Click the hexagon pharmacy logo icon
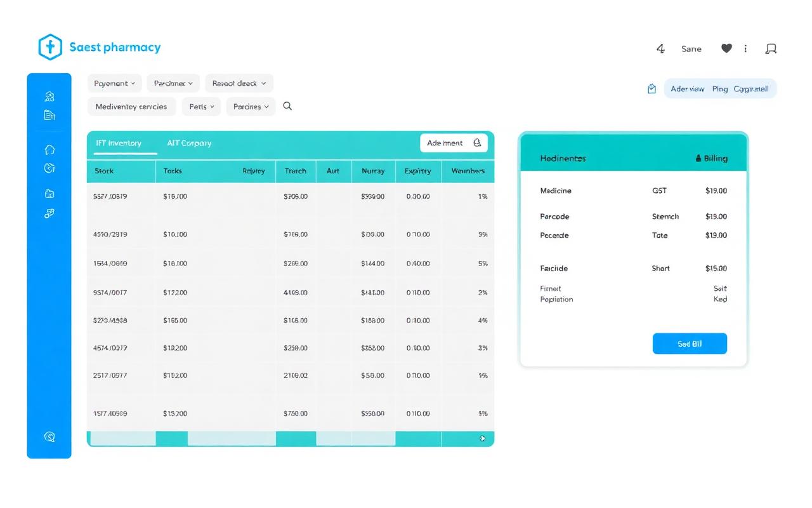The height and width of the screenshot is (508, 812). (x=50, y=48)
